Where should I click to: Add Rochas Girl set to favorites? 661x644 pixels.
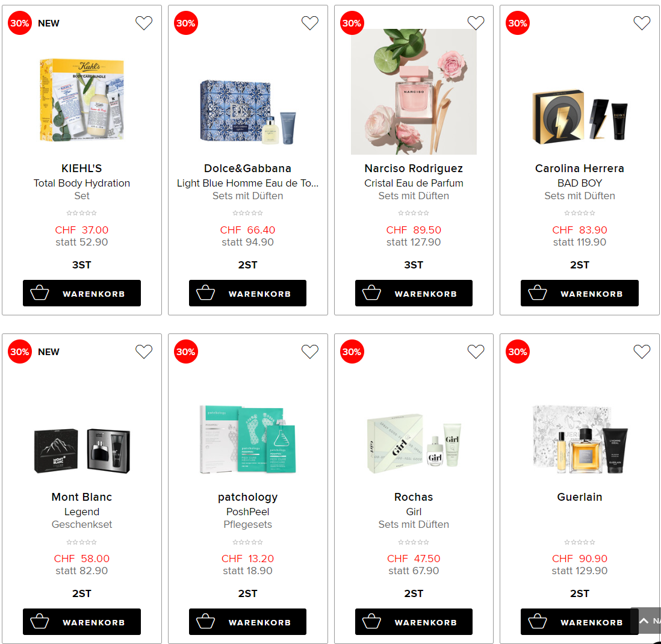(476, 351)
